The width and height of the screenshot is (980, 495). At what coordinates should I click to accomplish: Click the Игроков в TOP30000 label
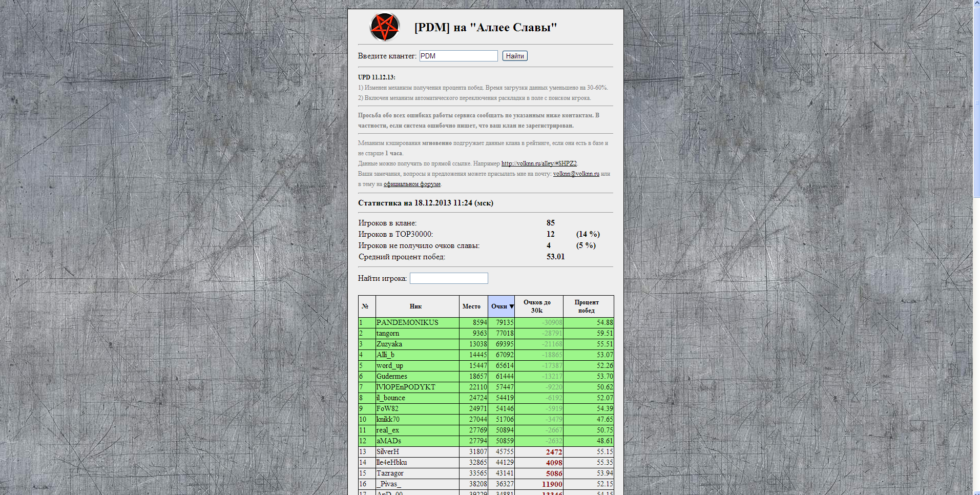click(x=395, y=234)
